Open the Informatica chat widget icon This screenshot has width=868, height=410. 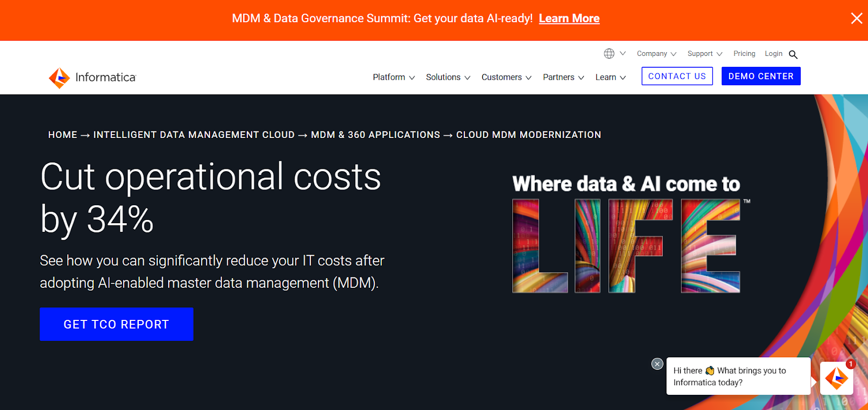click(837, 378)
